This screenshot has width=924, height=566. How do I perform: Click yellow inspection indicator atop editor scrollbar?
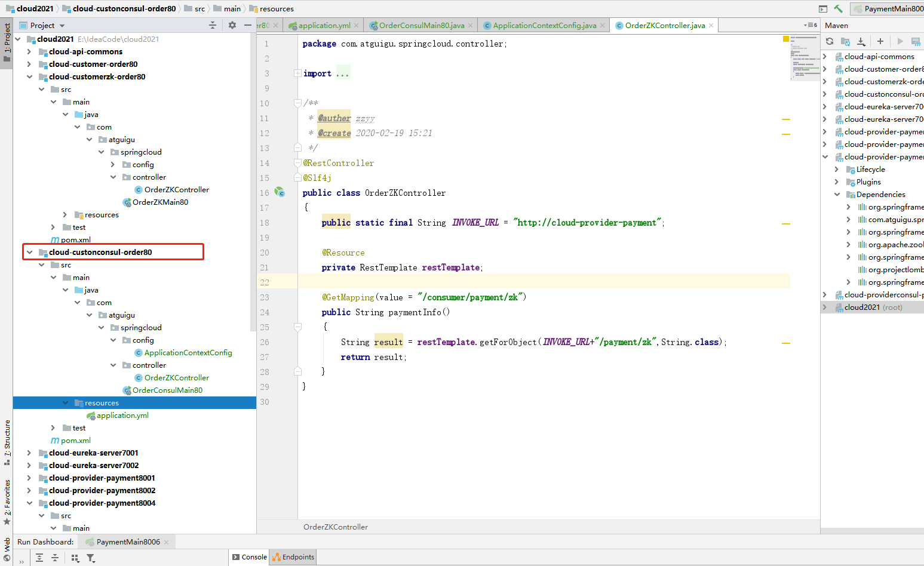(x=786, y=39)
